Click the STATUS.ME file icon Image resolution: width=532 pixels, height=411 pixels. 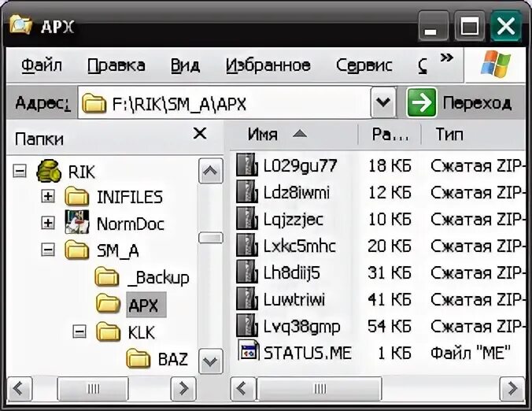[x=249, y=350]
